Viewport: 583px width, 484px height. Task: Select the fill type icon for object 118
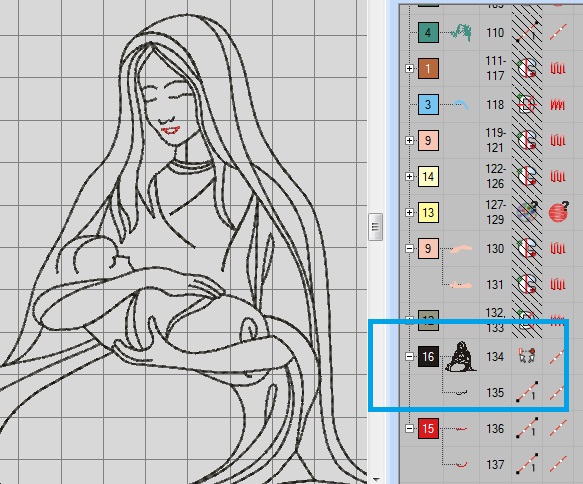point(527,104)
